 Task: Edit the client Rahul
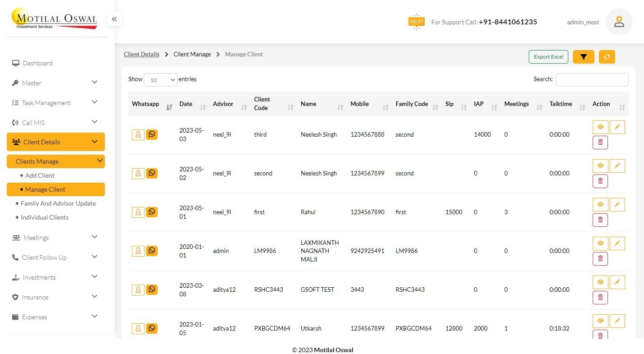pyautogui.click(x=617, y=205)
